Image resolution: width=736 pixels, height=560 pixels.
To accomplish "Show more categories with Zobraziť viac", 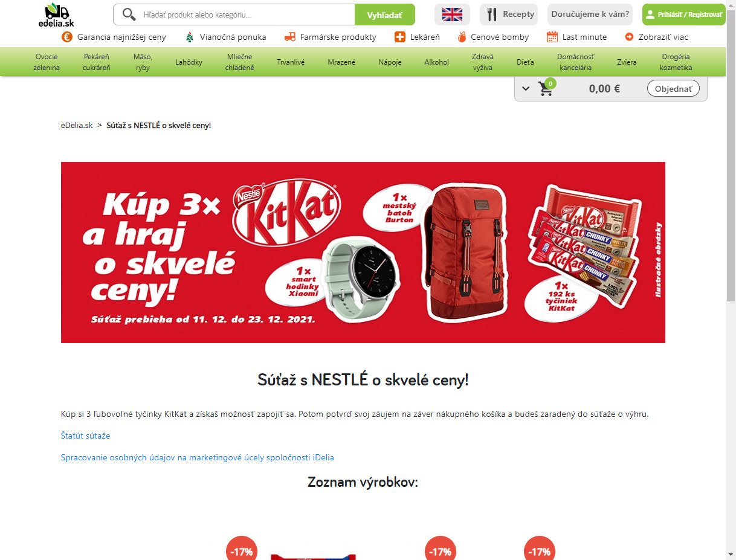I will [657, 37].
